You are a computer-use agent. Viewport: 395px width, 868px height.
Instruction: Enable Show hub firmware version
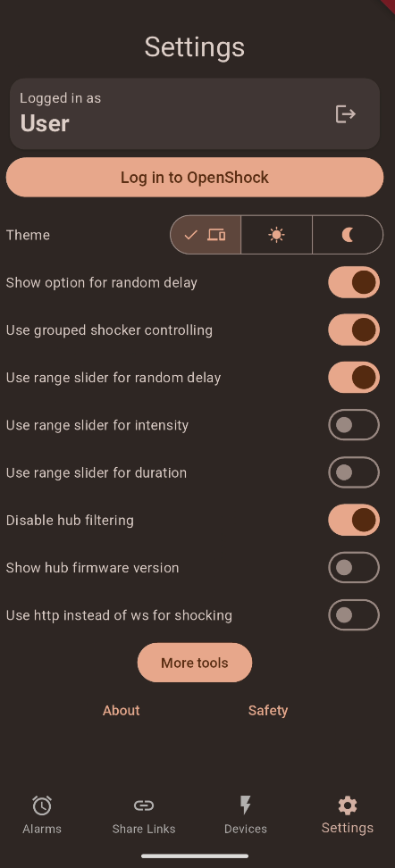(x=354, y=568)
